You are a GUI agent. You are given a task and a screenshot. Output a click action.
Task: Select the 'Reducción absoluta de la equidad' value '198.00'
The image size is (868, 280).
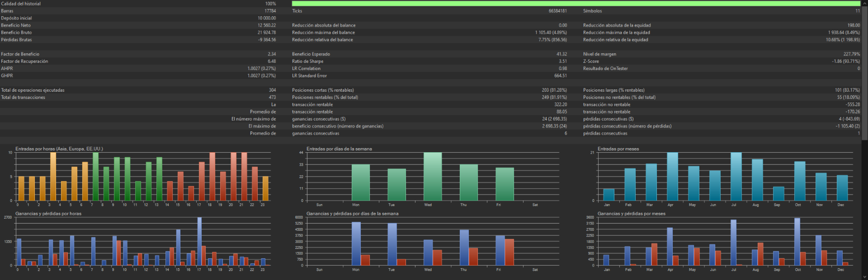tap(854, 25)
